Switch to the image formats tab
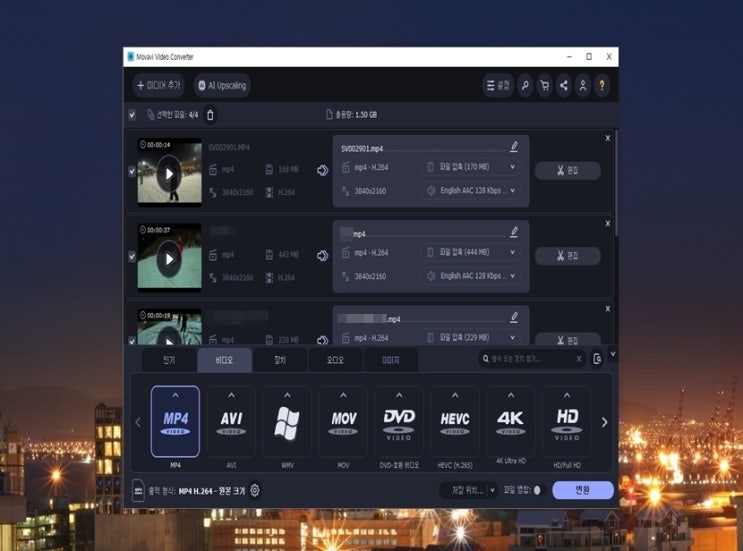743x551 pixels. click(390, 360)
